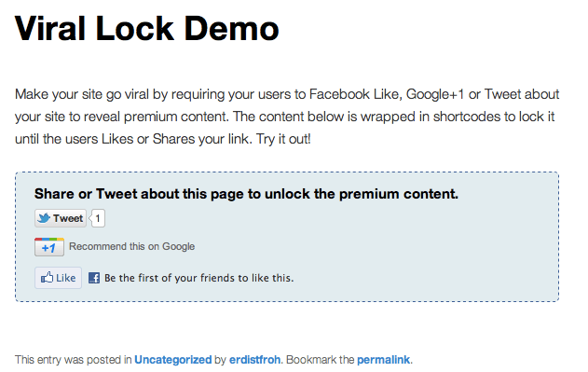Follow the permalink link
The width and height of the screenshot is (588, 372).
click(x=383, y=360)
